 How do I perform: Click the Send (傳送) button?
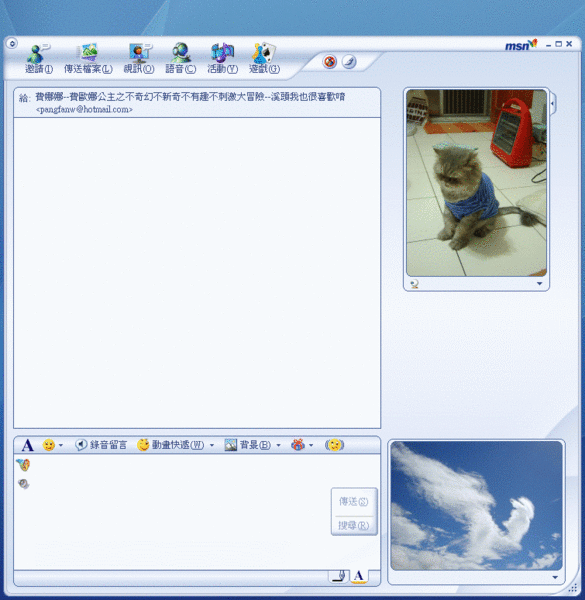354,501
